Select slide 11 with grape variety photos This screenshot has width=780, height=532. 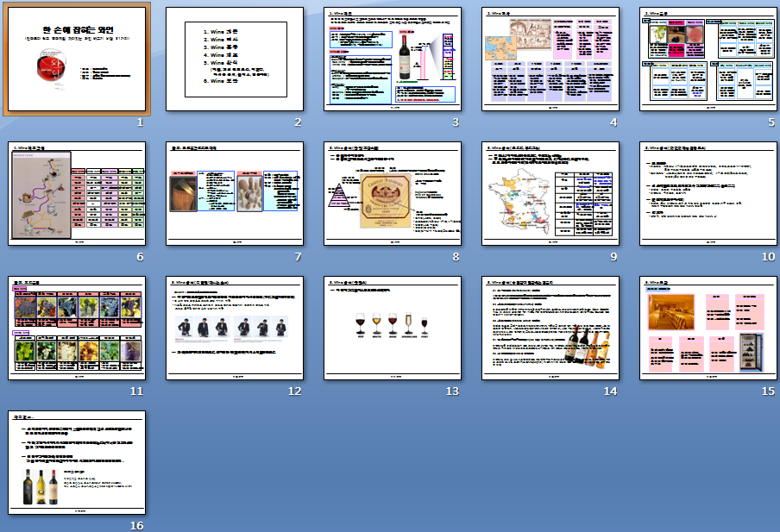pyautogui.click(x=77, y=329)
